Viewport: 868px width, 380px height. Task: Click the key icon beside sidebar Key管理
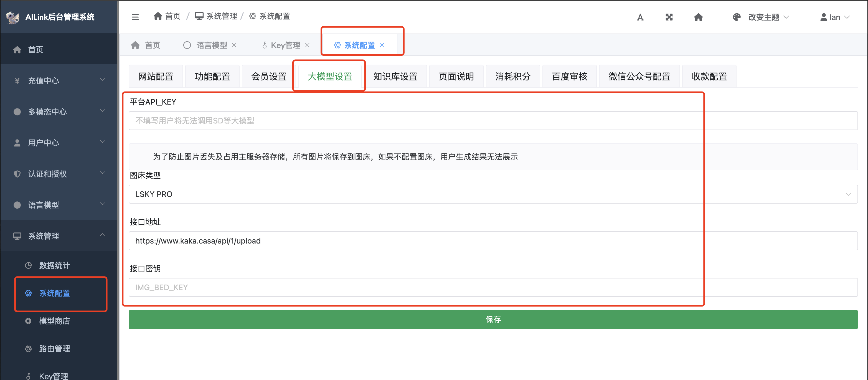[28, 376]
